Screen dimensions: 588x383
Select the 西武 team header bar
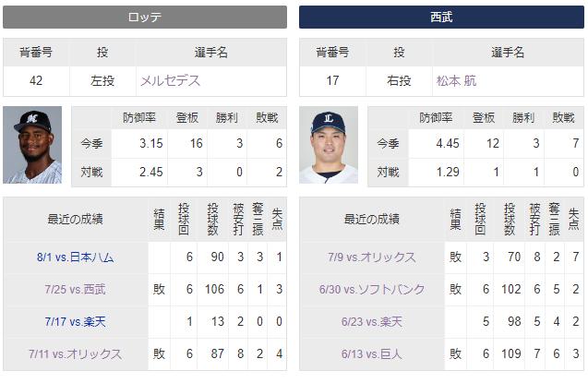pyautogui.click(x=441, y=18)
